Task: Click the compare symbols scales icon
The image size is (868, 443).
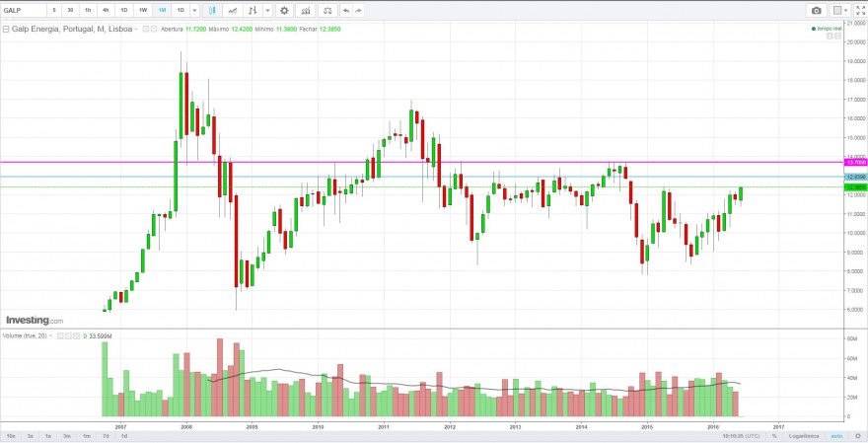Action: pyautogui.click(x=327, y=11)
